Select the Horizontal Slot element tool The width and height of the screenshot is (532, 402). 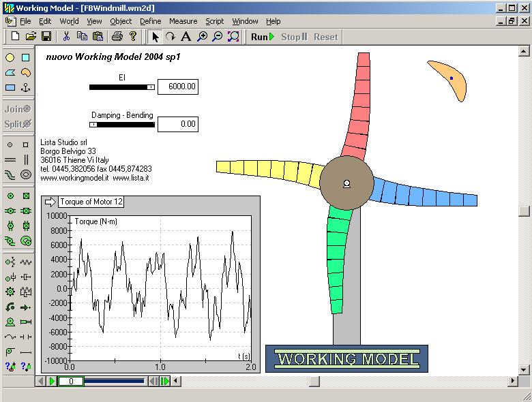tap(10, 159)
